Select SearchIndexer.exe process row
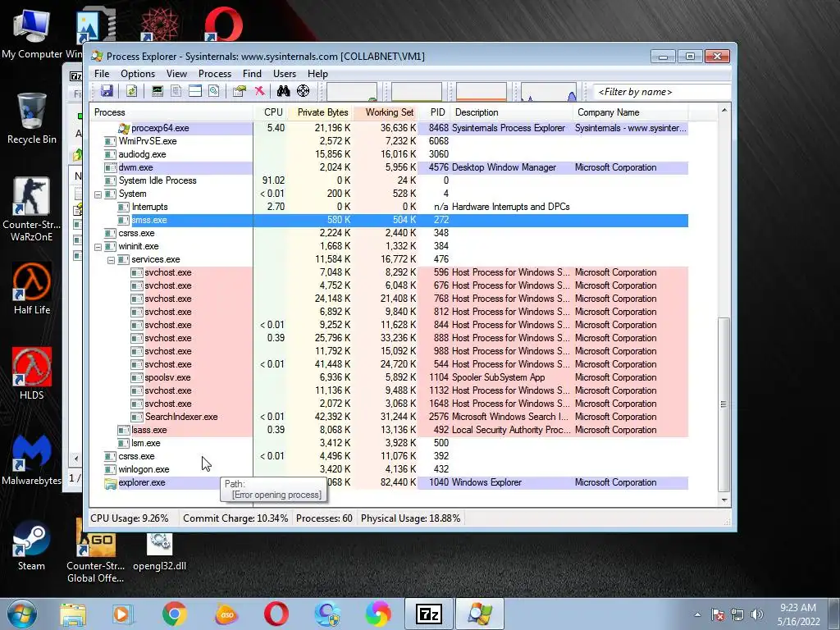 point(389,417)
